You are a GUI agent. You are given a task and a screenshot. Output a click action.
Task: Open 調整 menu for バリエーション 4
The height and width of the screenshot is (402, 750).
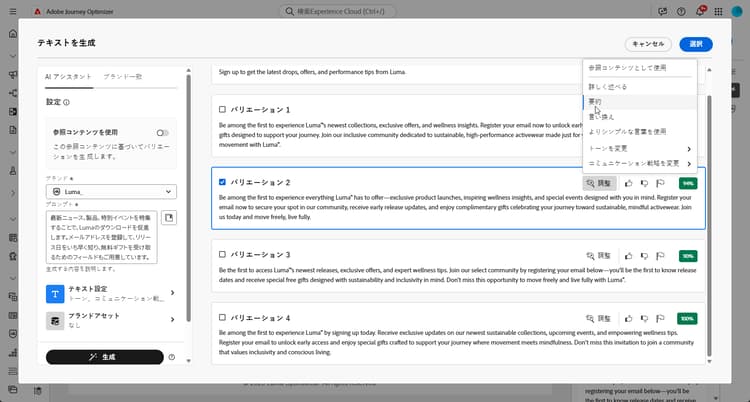pyautogui.click(x=599, y=318)
